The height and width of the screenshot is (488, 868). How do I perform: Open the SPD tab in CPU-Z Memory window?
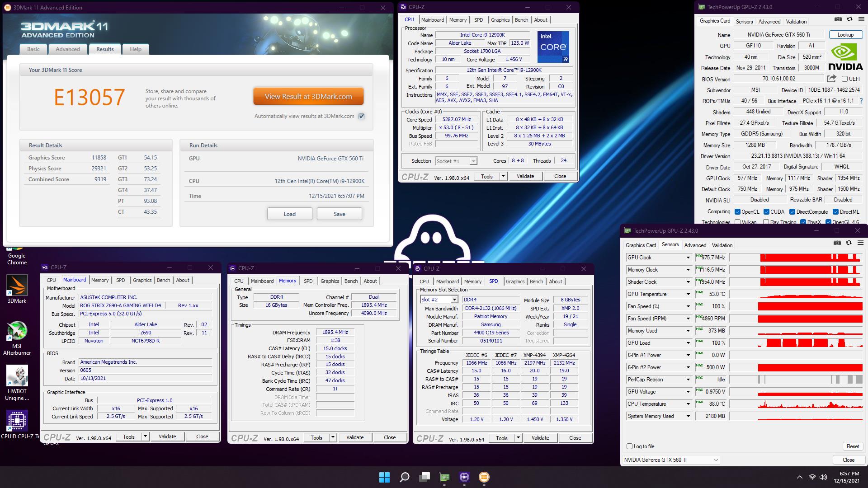click(x=308, y=281)
